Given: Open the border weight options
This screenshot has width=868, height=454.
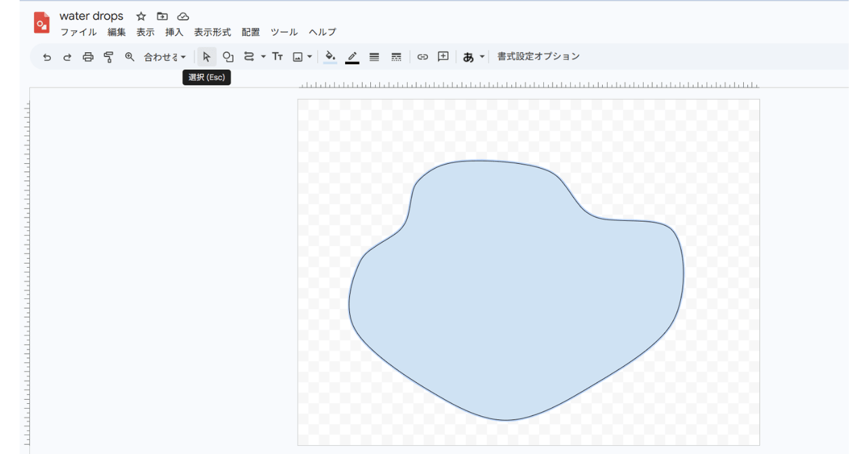Looking at the screenshot, I should (374, 57).
